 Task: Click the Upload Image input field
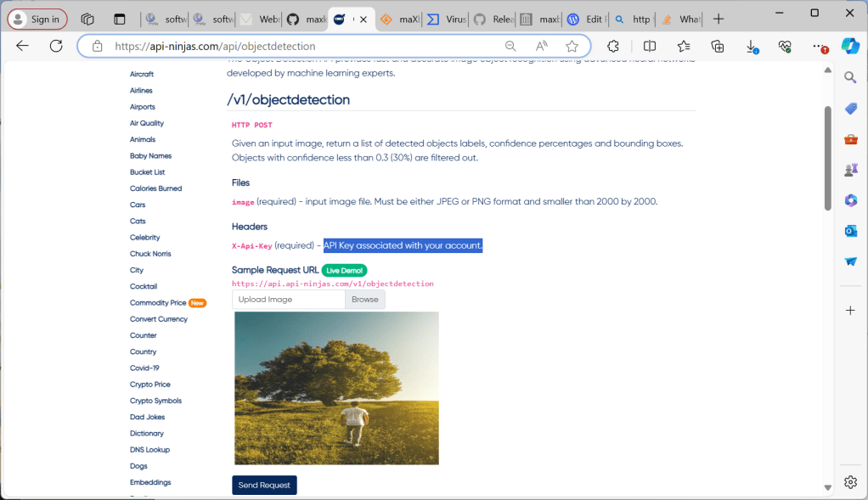289,300
